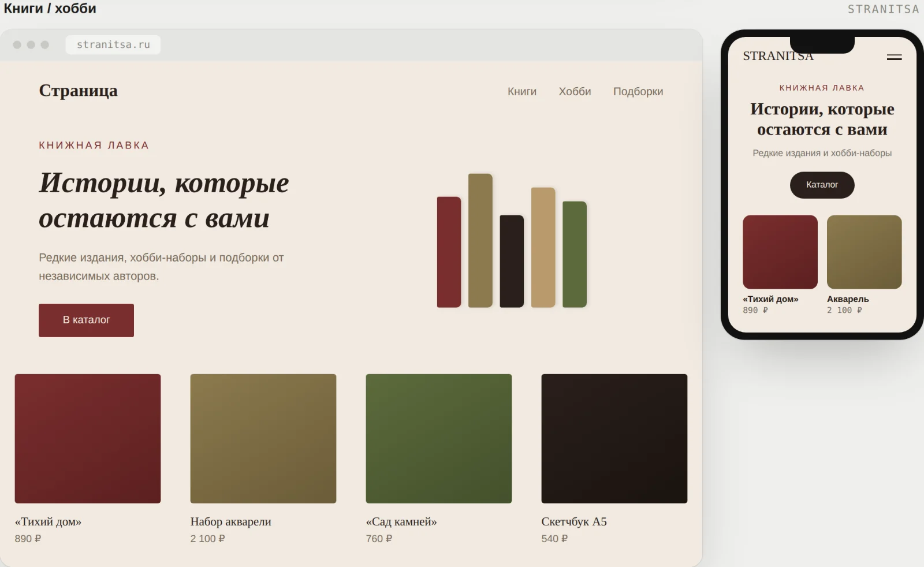
Task: Click the STRANITSA logo in the phone mockup
Action: 778,56
